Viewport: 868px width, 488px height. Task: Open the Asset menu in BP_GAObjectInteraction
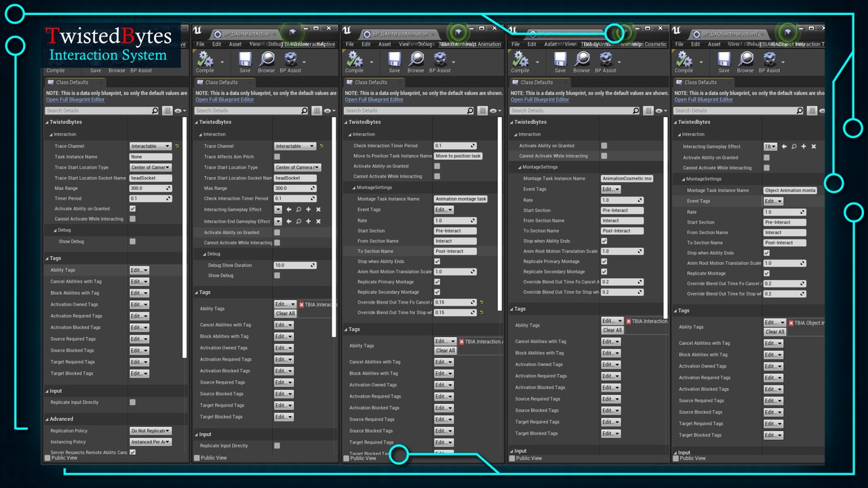714,44
